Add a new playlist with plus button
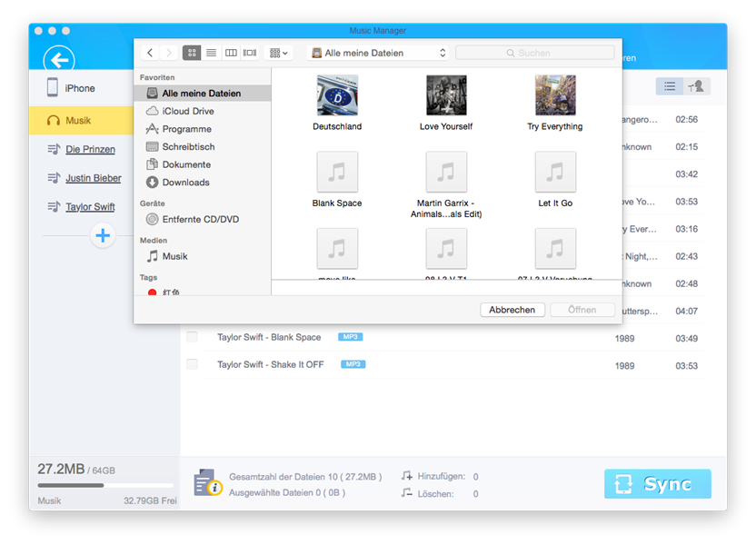 pyautogui.click(x=103, y=235)
